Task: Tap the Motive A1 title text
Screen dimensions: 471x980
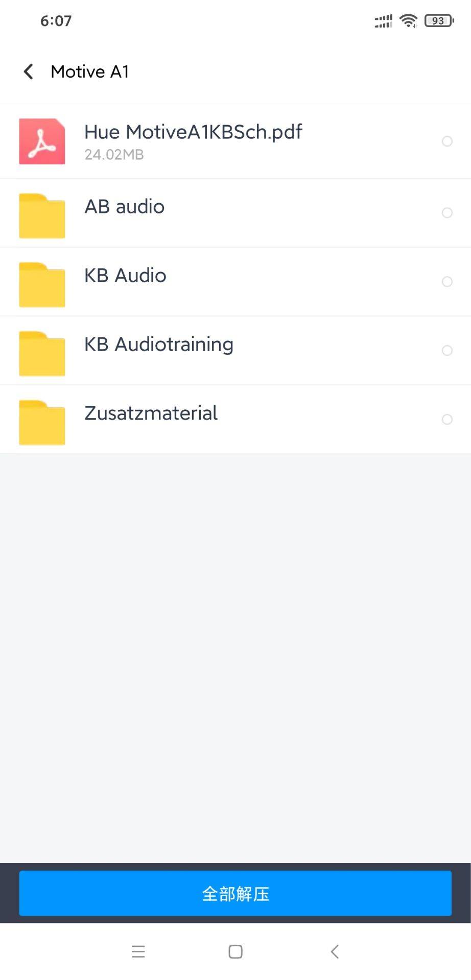Action: tap(90, 71)
